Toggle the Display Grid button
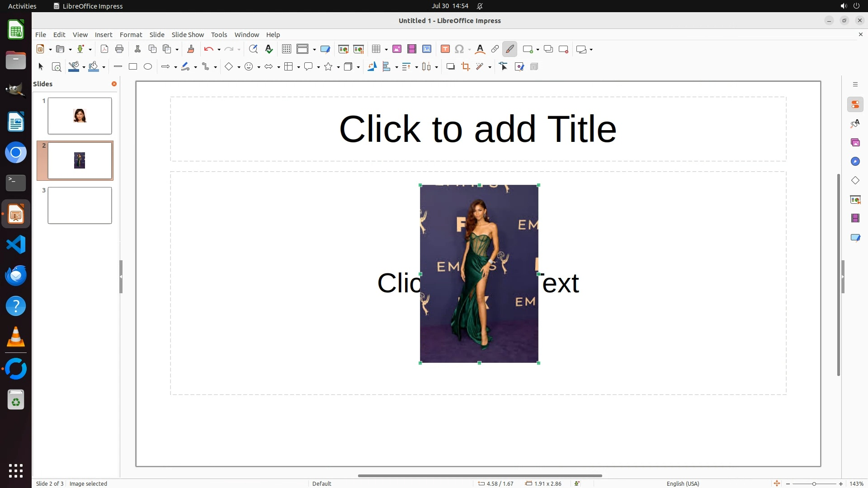The height and width of the screenshot is (488, 868). tap(287, 49)
